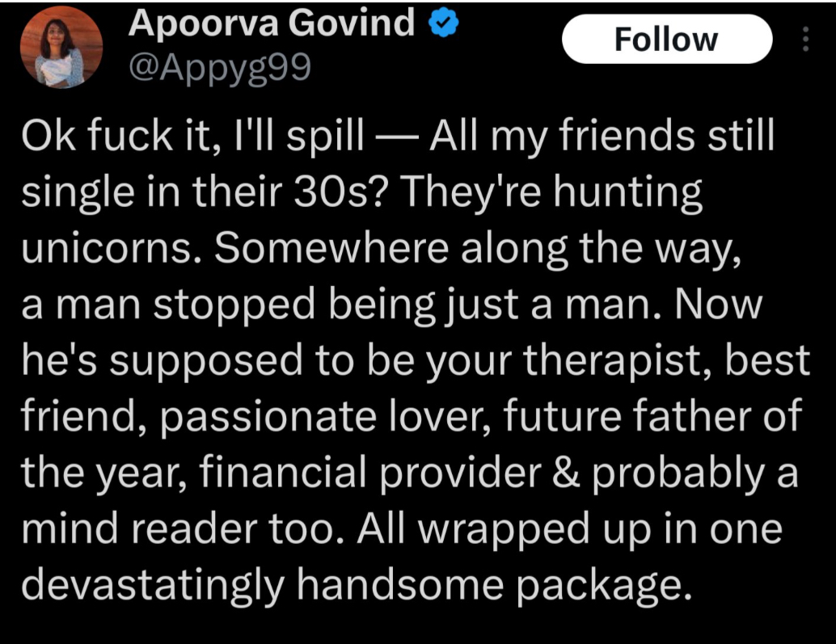Screen dimensions: 836x644
Task: Click the blue verified badge
Action: click(444, 24)
